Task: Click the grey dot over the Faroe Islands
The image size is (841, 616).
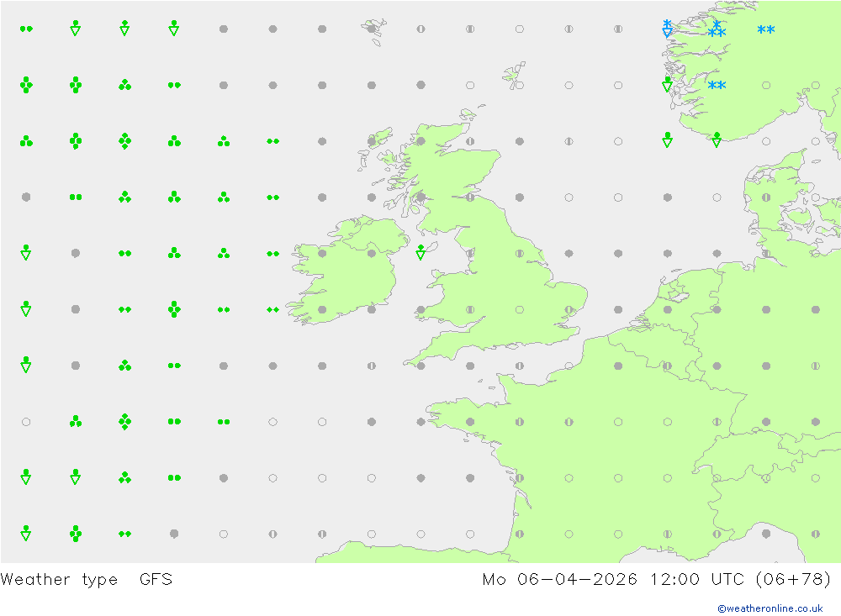Action: click(371, 29)
